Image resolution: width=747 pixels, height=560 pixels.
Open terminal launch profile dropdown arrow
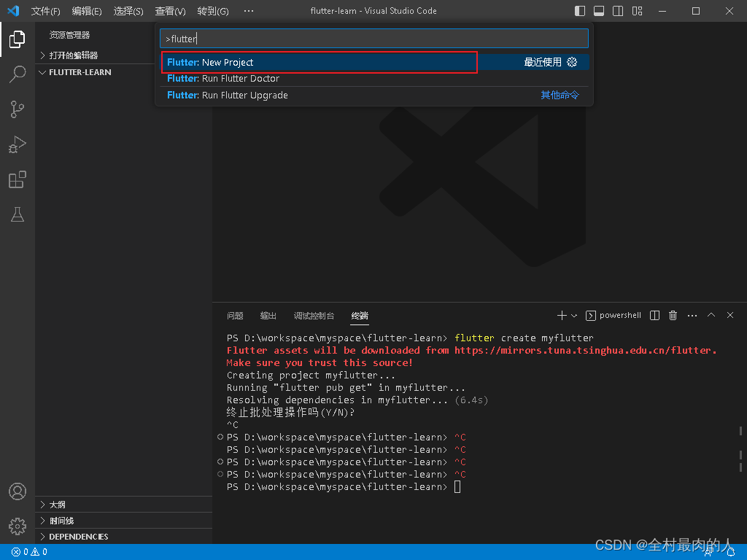tap(574, 316)
